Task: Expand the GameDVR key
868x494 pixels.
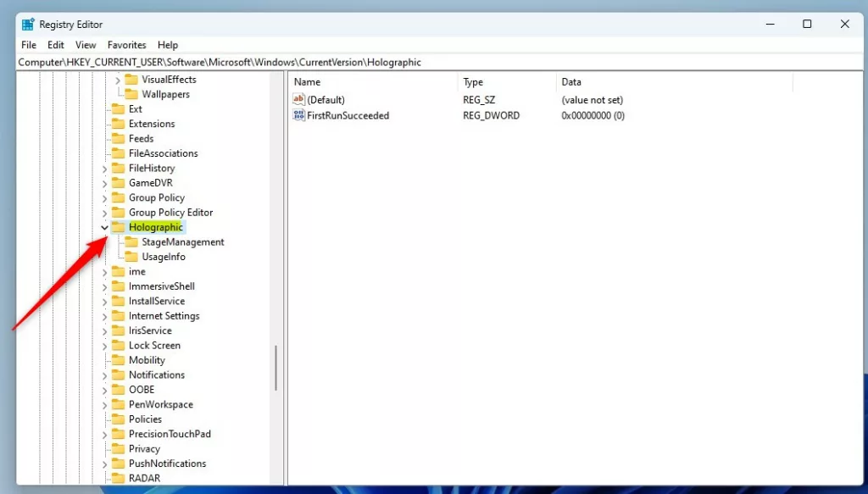Action: pyautogui.click(x=104, y=183)
